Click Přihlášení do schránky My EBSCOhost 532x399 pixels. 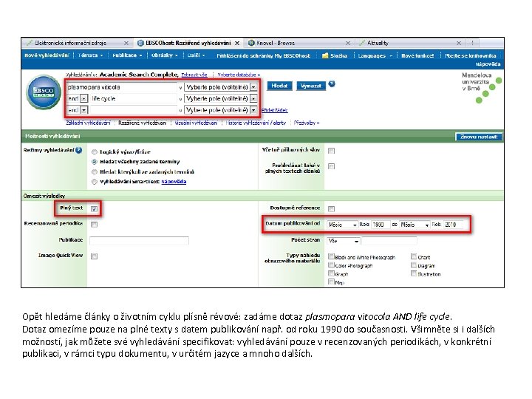[x=263, y=55]
